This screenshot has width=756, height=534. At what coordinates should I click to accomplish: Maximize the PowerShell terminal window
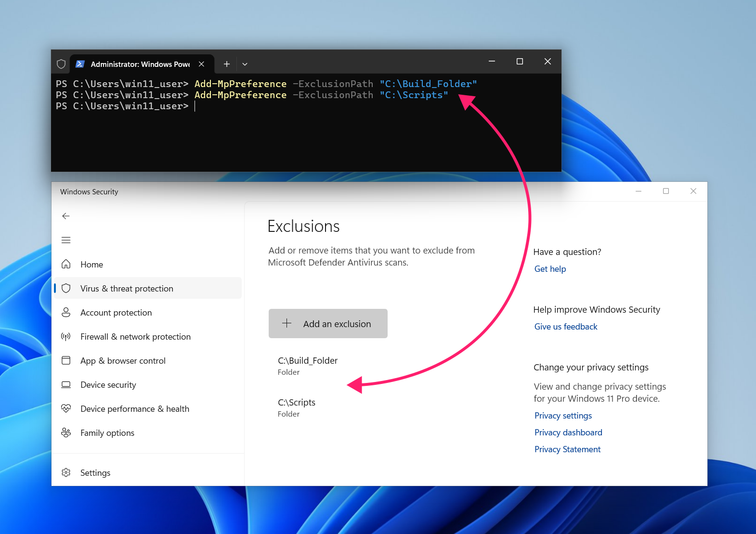[520, 61]
